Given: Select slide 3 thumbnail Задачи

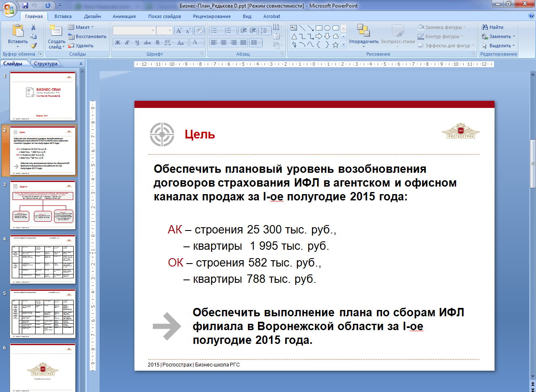Looking at the screenshot, I should click(43, 205).
